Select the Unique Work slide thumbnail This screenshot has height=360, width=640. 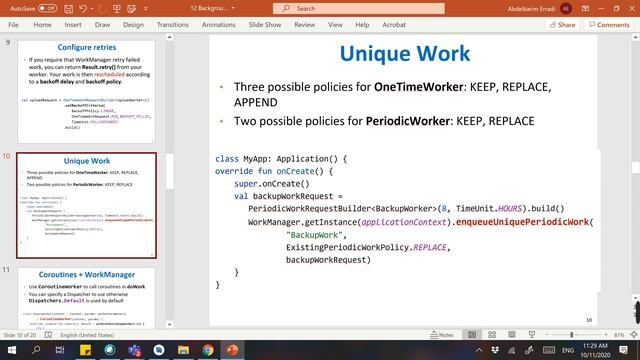click(87, 205)
